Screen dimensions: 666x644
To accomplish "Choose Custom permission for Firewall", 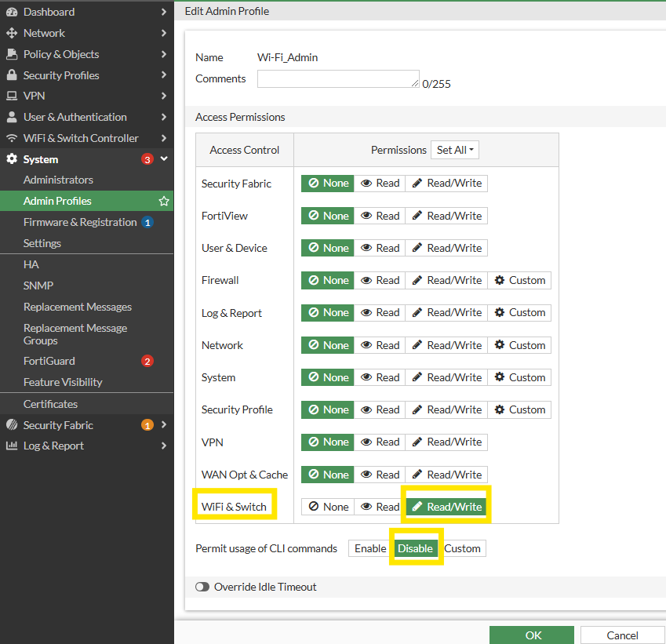I will click(519, 280).
